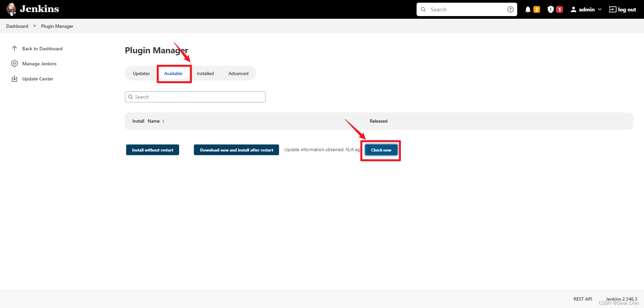This screenshot has height=308, width=644.
Task: Open the REST API footer link
Action: [583, 299]
